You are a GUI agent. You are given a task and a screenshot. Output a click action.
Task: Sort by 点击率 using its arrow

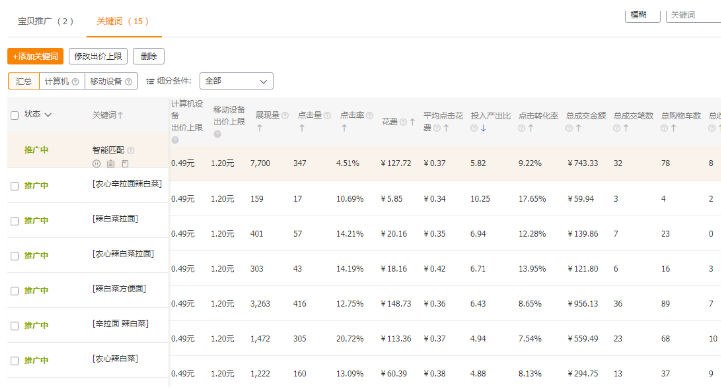[x=344, y=128]
